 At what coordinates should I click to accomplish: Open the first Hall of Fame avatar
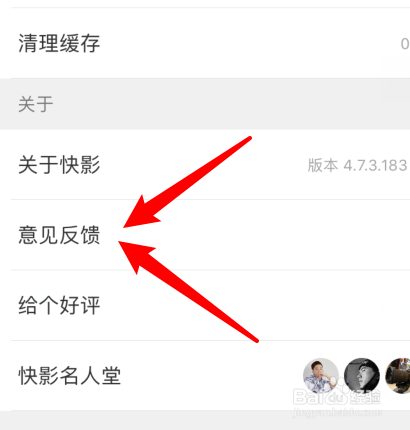[x=321, y=376]
